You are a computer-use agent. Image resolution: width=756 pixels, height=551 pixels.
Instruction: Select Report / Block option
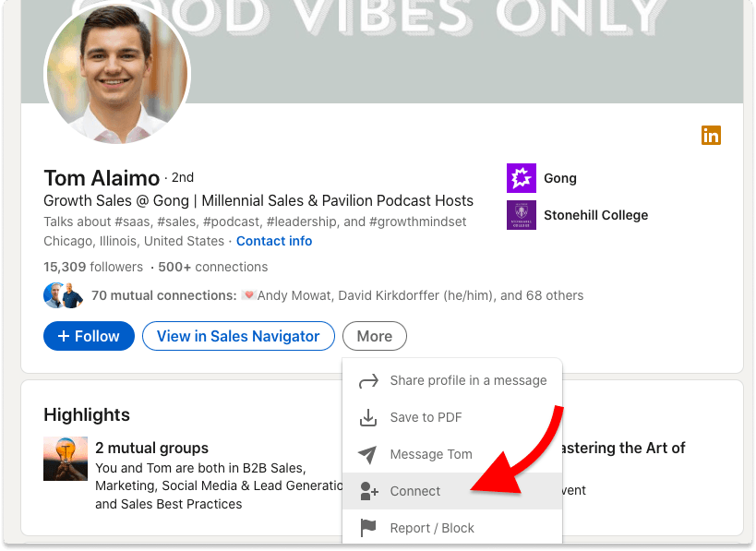click(x=452, y=528)
